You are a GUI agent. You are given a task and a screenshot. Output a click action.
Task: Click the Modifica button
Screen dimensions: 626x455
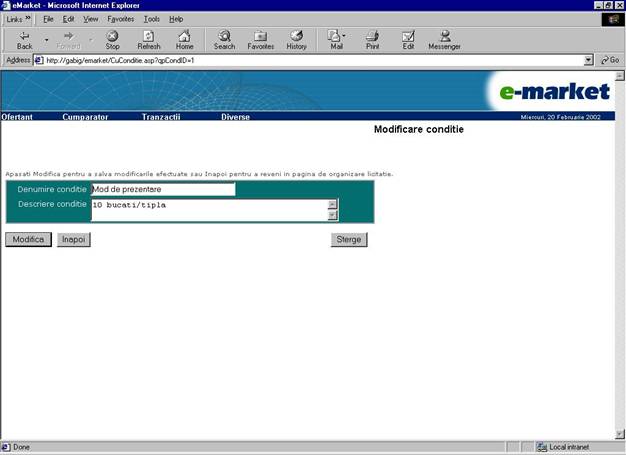point(28,240)
